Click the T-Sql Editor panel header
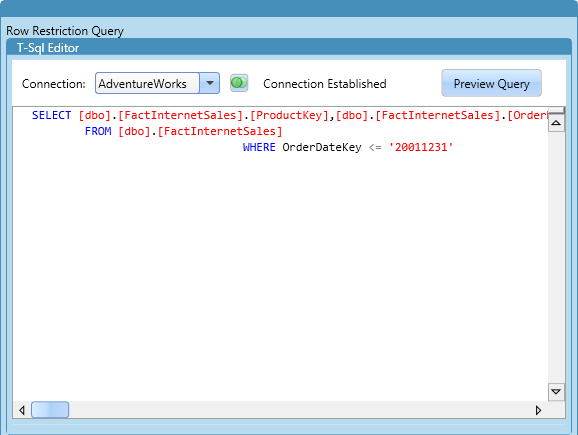Screen dimensions: 578x435 coord(289,48)
